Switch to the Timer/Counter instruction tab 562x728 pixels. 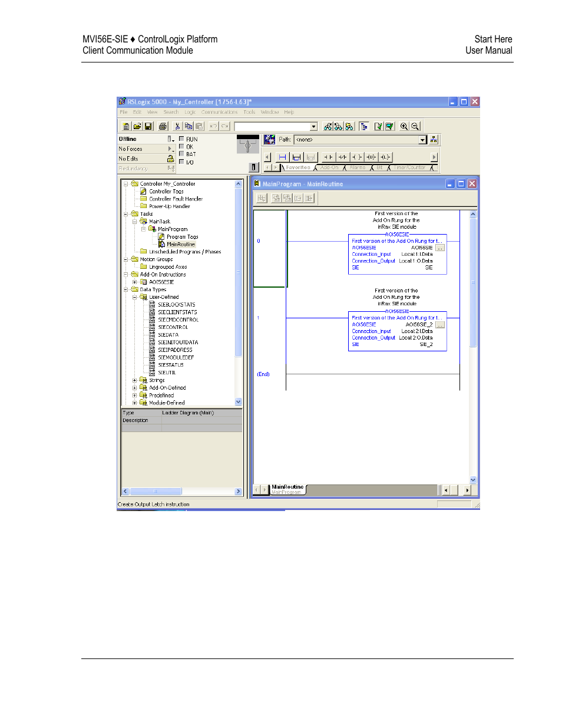pyautogui.click(x=410, y=168)
